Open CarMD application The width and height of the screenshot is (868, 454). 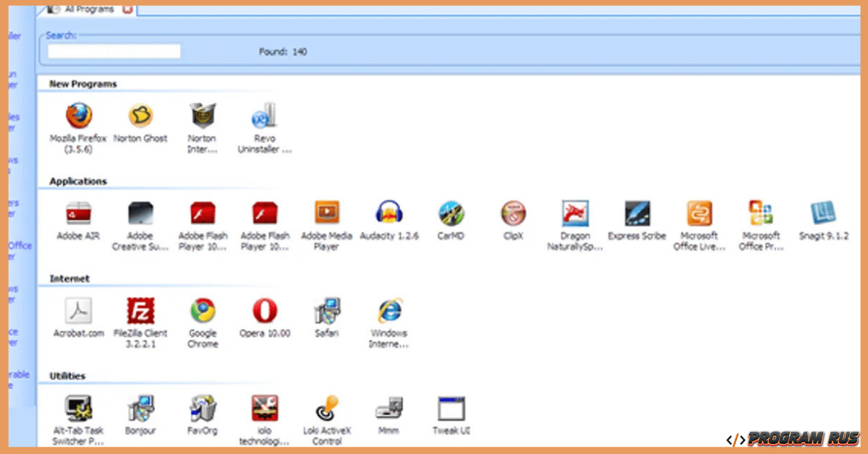point(451,213)
